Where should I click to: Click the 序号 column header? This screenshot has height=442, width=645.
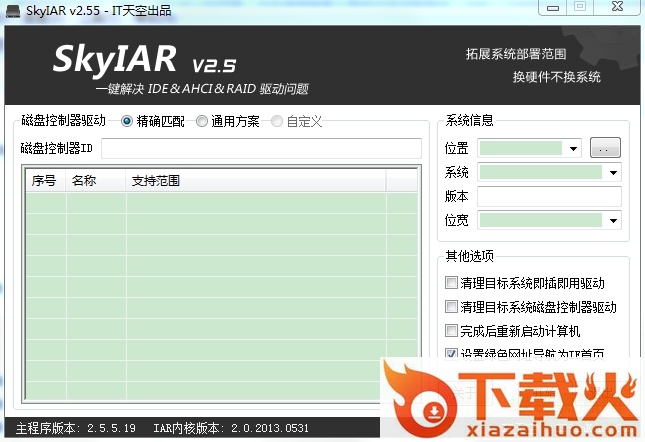(44, 181)
